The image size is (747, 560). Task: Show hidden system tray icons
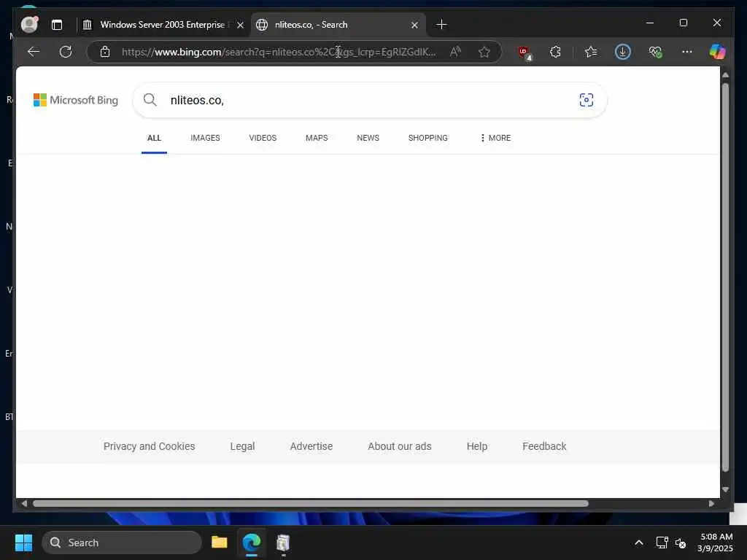click(639, 542)
